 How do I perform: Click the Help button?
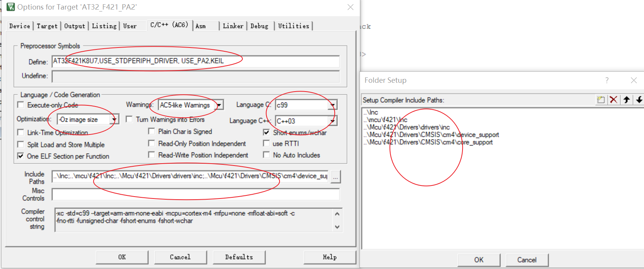point(330,257)
